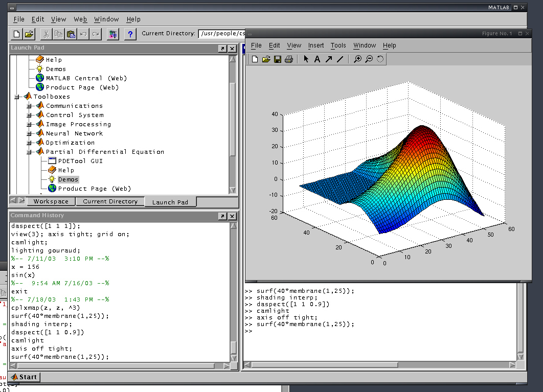Click the Paste clipboard icon

71,34
